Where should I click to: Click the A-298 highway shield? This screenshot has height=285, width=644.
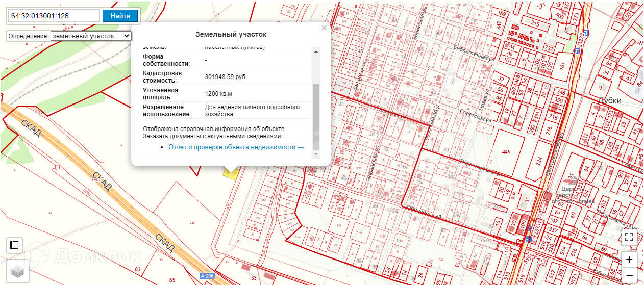207,276
